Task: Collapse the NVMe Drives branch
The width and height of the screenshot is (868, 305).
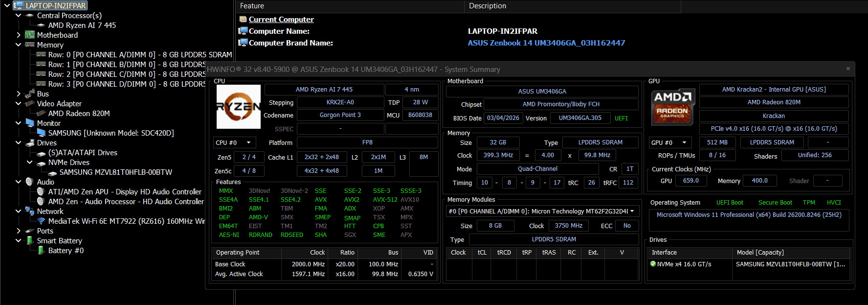Action: click(x=30, y=163)
